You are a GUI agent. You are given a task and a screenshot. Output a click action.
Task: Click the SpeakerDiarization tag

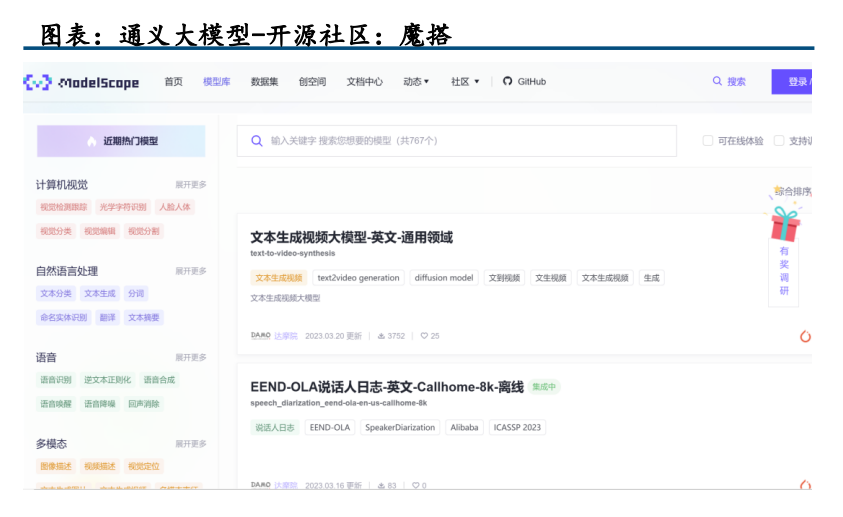[x=400, y=427]
